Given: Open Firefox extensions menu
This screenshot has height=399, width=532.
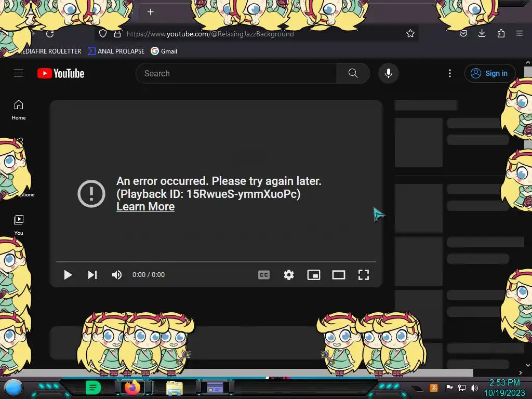Looking at the screenshot, I should (501, 34).
